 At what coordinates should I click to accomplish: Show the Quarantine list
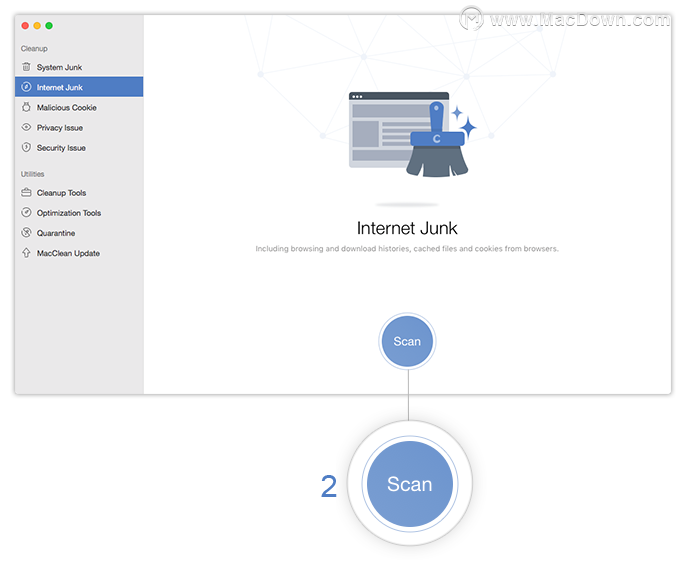pos(79,233)
